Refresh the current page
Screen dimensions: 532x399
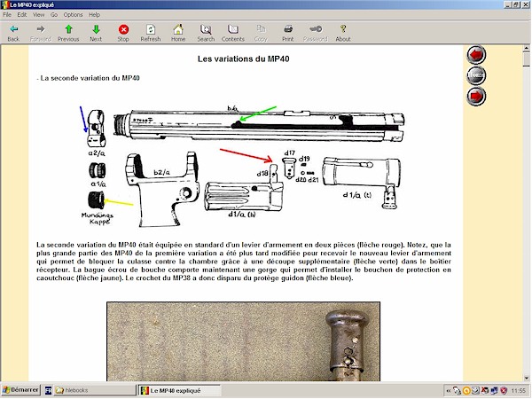tap(151, 33)
